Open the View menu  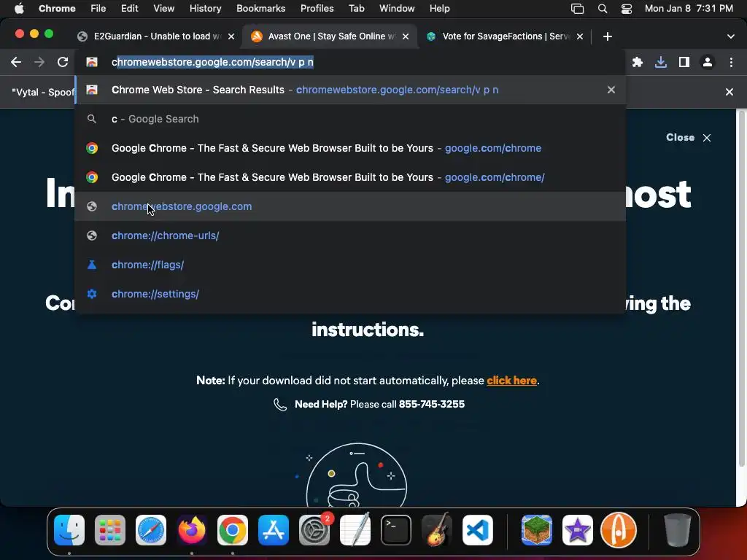coord(163,9)
